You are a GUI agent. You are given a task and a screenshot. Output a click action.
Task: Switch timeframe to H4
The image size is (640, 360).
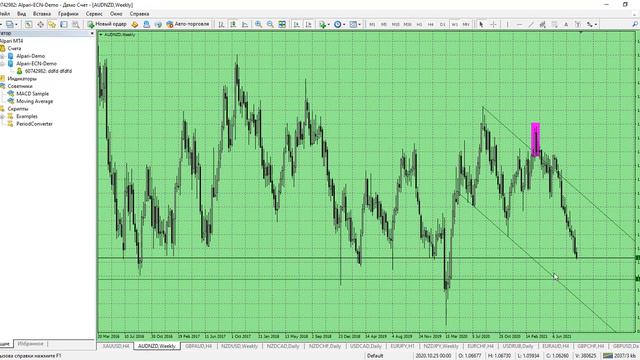click(431, 24)
